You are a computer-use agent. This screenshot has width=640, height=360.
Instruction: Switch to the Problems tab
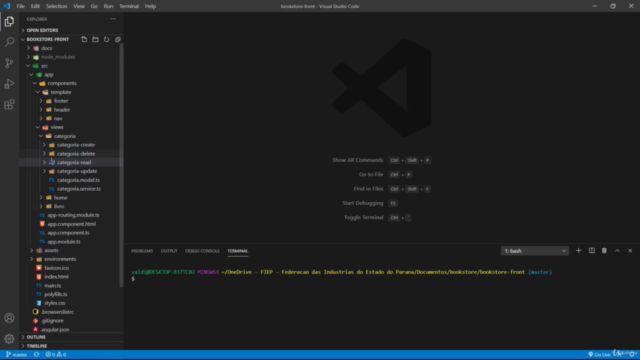(x=142, y=251)
